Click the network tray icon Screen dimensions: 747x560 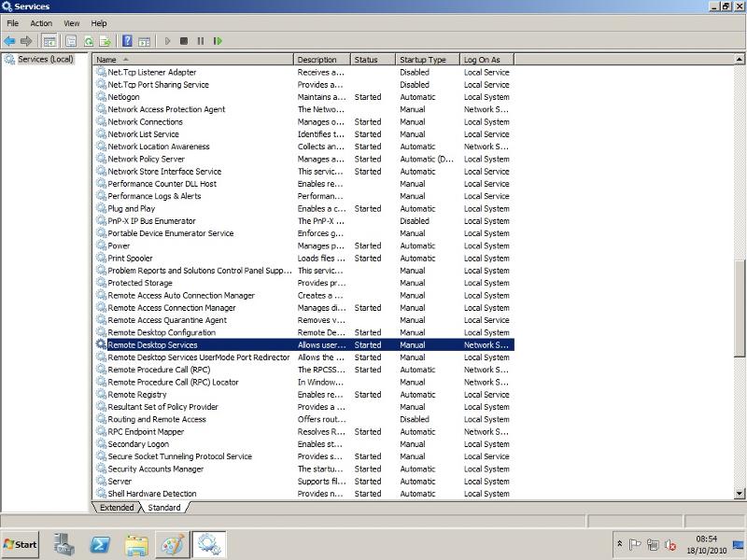(x=653, y=544)
